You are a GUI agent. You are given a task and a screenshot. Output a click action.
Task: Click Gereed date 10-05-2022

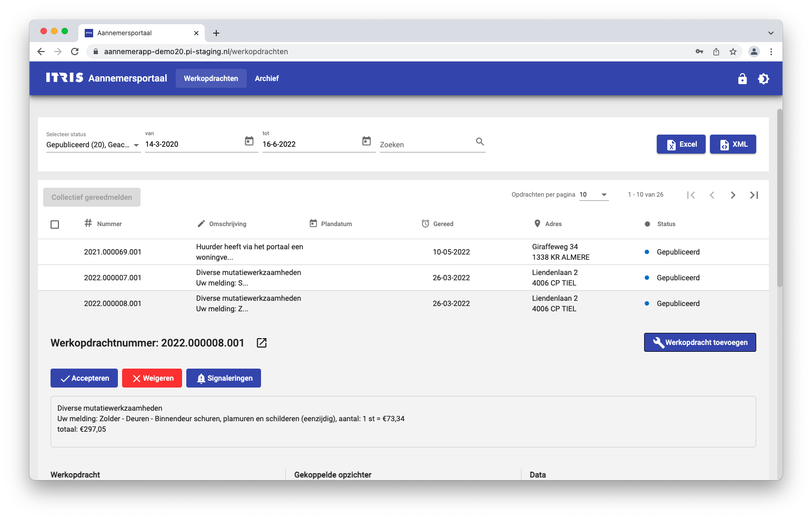451,252
